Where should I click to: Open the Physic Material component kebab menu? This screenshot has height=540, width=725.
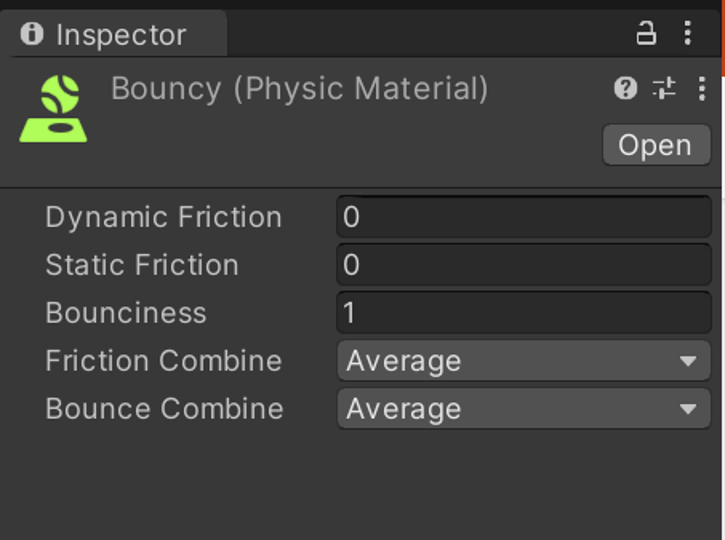click(x=702, y=88)
